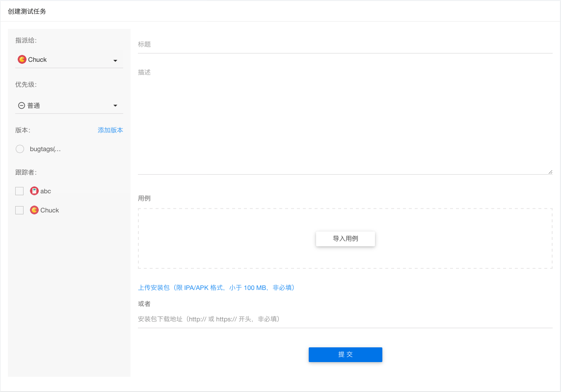Click the abc user avatar under 跟踪者

click(34, 191)
